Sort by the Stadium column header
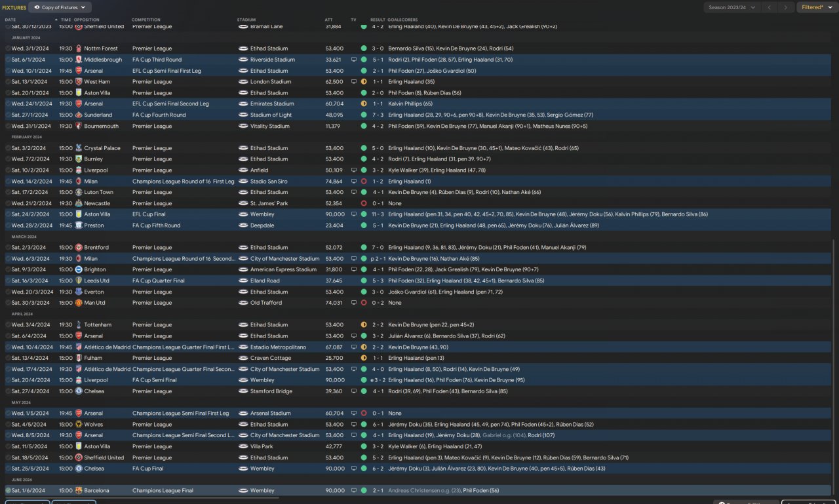 point(246,20)
